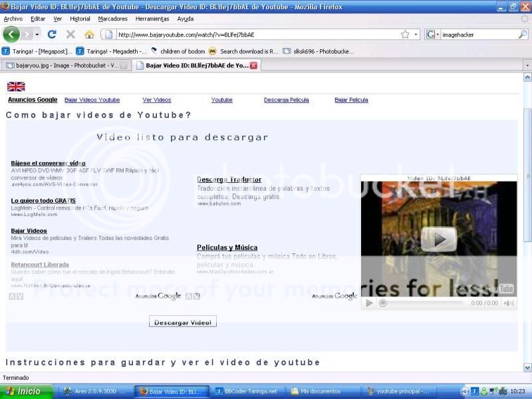532x399 pixels.
Task: Open children of bodom bookmark
Action: [x=178, y=51]
